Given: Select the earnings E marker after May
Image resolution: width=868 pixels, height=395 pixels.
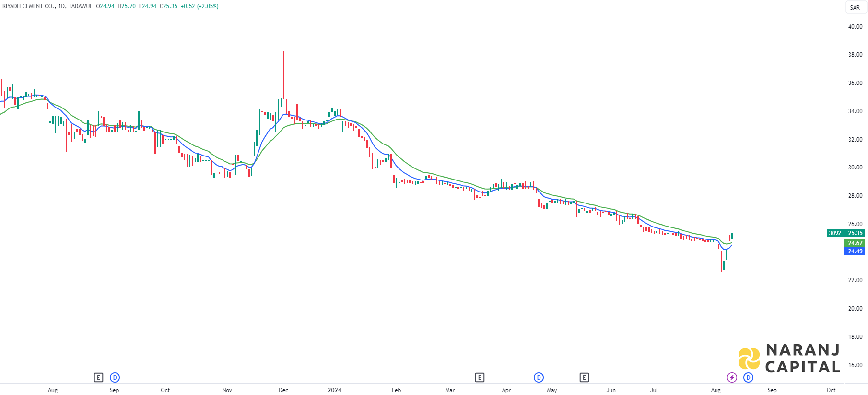Looking at the screenshot, I should (x=584, y=378).
